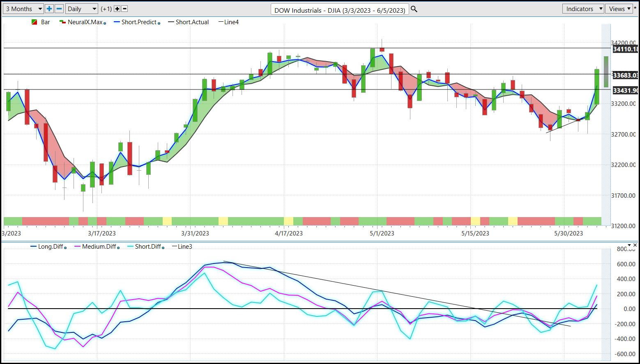Click the gray forecast candle at far right
Viewport: 640px width, 364px height.
(x=606, y=71)
